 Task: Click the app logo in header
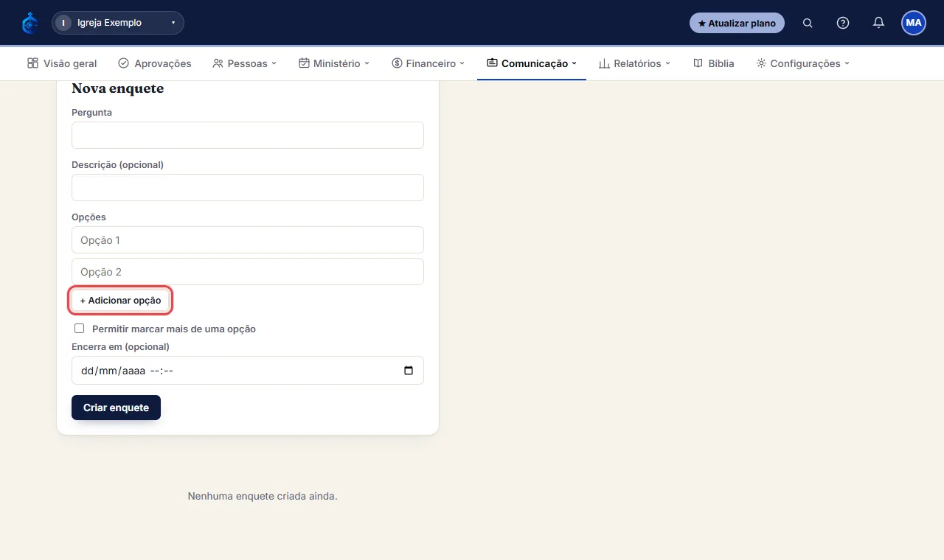[x=29, y=23]
